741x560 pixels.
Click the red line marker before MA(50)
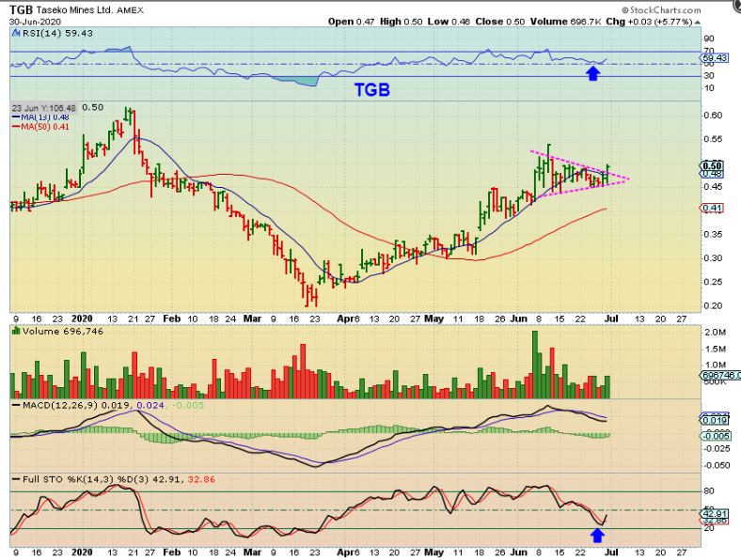click(x=16, y=127)
